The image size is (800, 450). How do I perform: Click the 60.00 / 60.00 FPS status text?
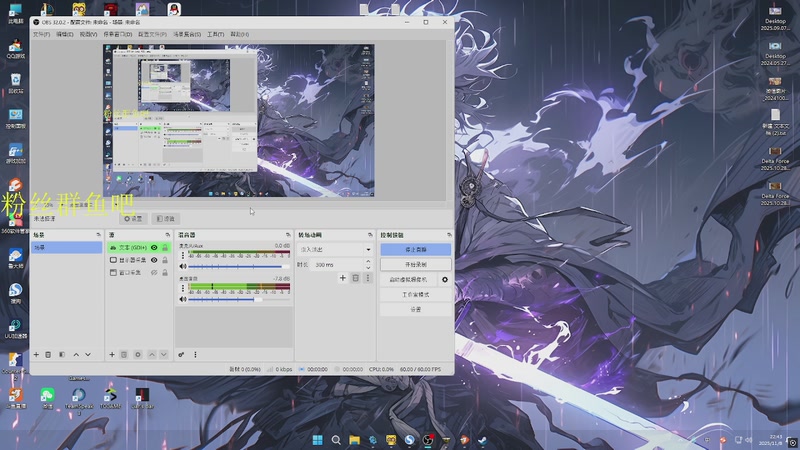point(420,369)
